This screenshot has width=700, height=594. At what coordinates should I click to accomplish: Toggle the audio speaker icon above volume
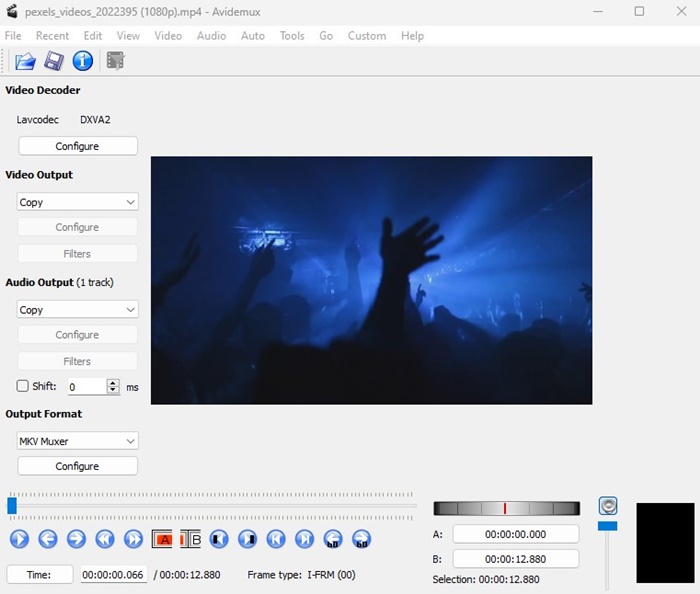[x=608, y=506]
